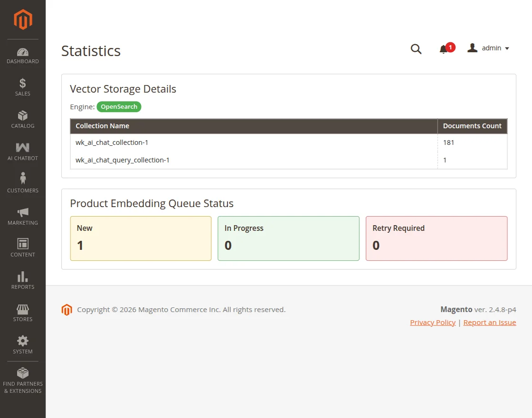The height and width of the screenshot is (418, 532).
Task: Expand the admin account dropdown
Action: point(489,48)
